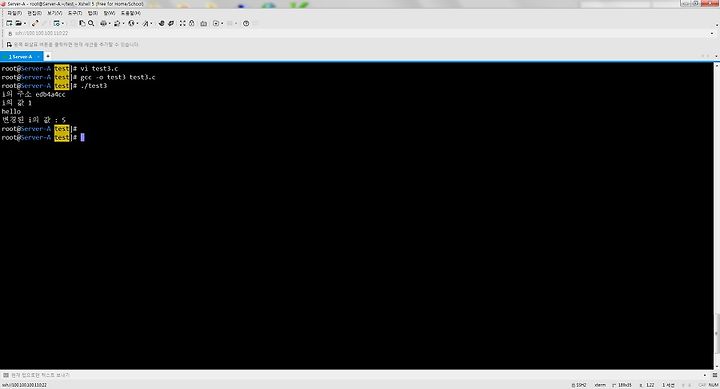720x389 pixels.
Task: Click the '변경된 i의 값 : 5' output line
Action: [x=34, y=120]
